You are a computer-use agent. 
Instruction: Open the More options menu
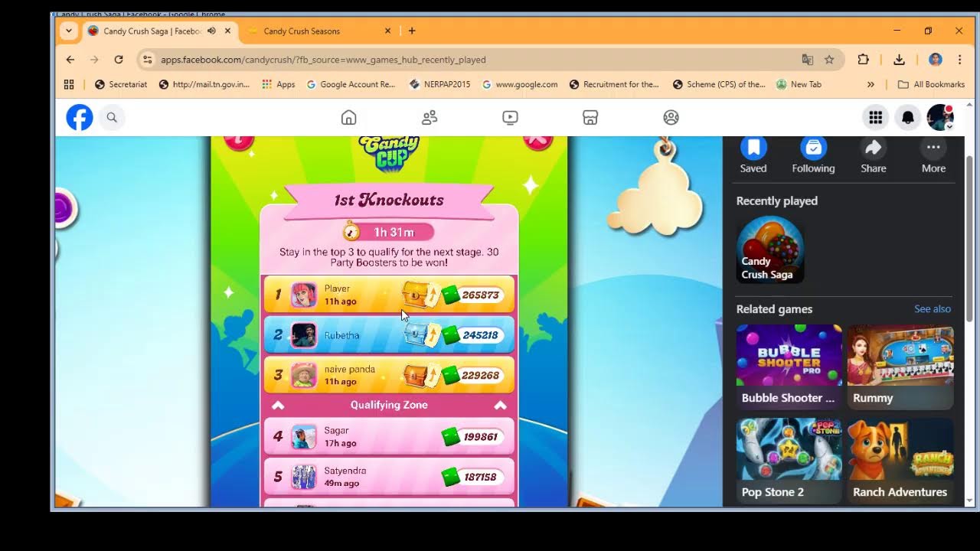click(933, 148)
